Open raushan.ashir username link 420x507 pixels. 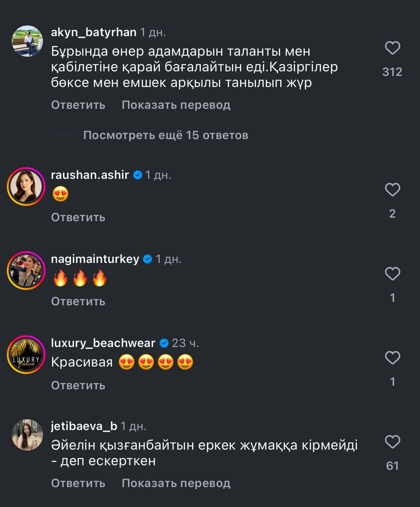tap(90, 175)
